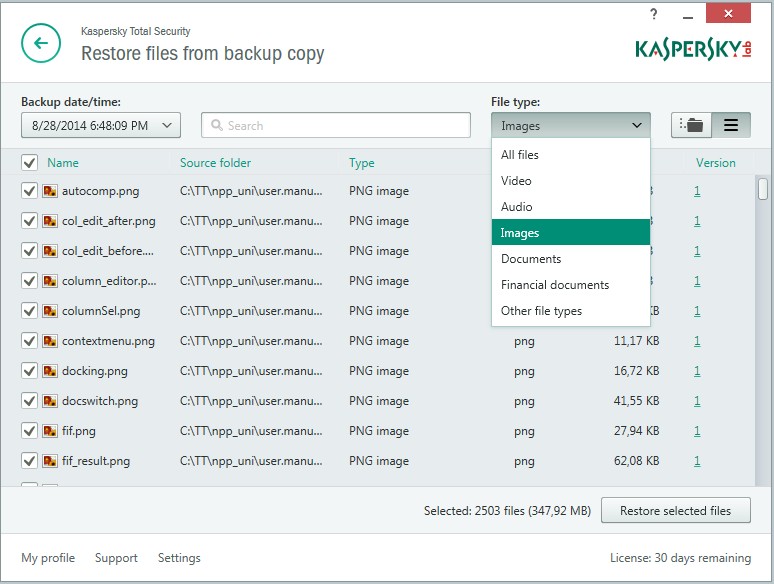Choose All files in File type list
The width and height of the screenshot is (774, 584).
coord(571,155)
